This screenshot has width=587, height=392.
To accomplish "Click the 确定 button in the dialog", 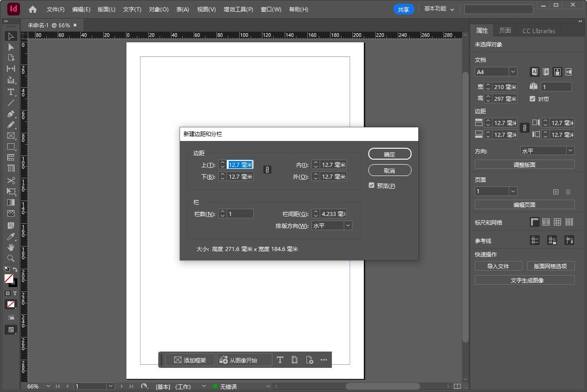I will click(389, 154).
